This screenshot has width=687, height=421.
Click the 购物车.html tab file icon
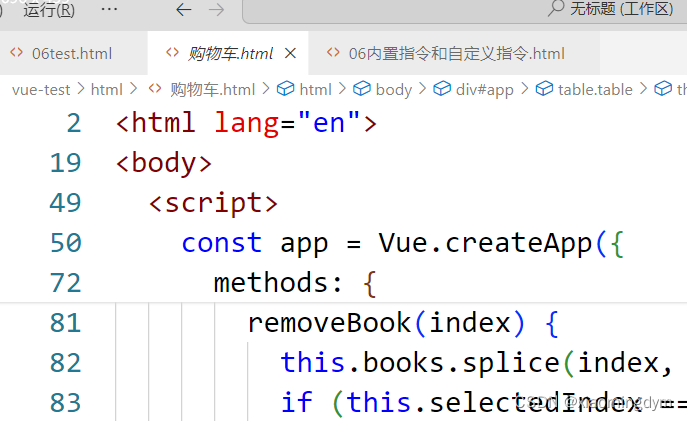point(172,53)
